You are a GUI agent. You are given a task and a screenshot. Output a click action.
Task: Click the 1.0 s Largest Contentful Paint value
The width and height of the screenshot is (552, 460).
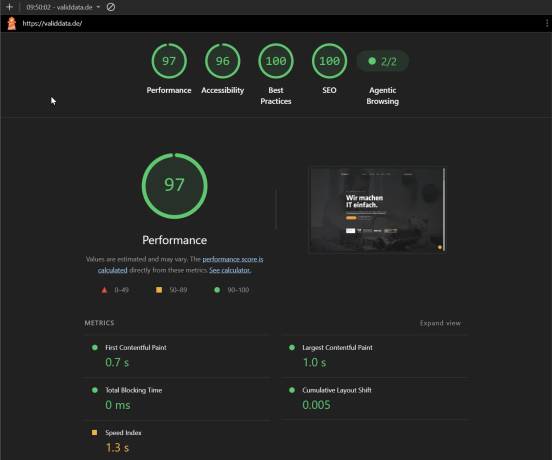coord(314,362)
